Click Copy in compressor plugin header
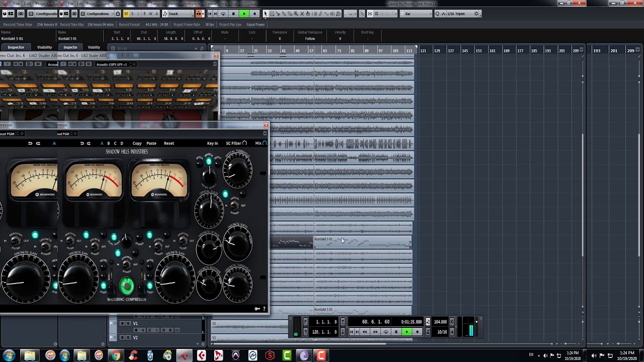 (137, 143)
